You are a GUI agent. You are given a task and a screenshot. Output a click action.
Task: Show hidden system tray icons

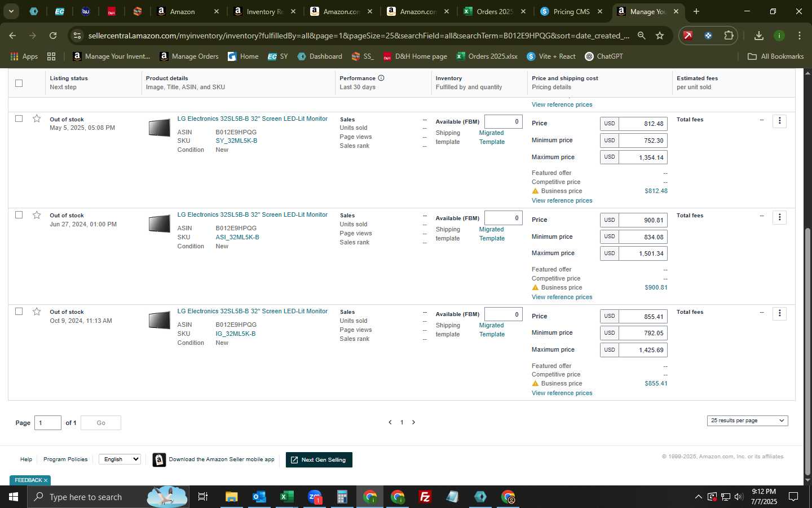pos(698,497)
